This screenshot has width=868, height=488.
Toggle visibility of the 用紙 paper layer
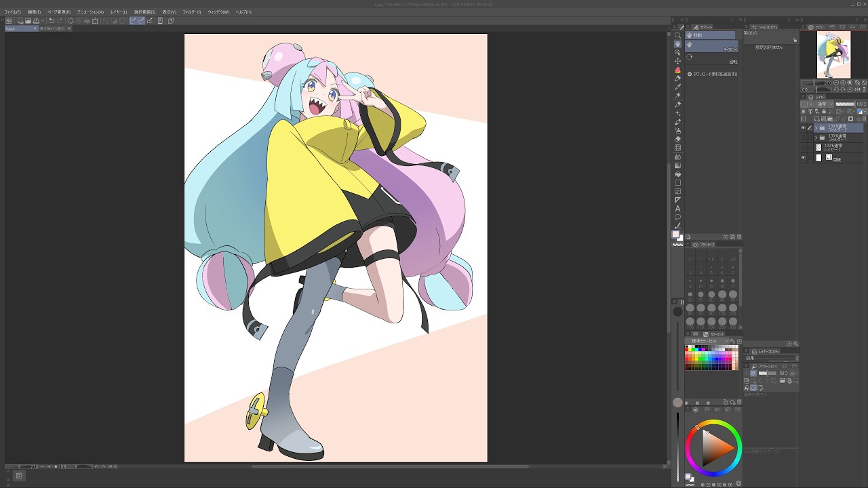coord(803,157)
